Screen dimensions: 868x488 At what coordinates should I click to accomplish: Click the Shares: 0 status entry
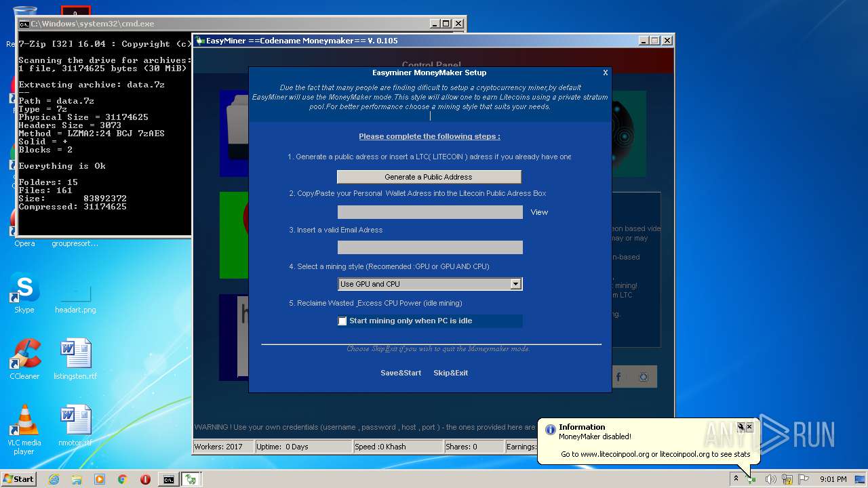[473, 447]
